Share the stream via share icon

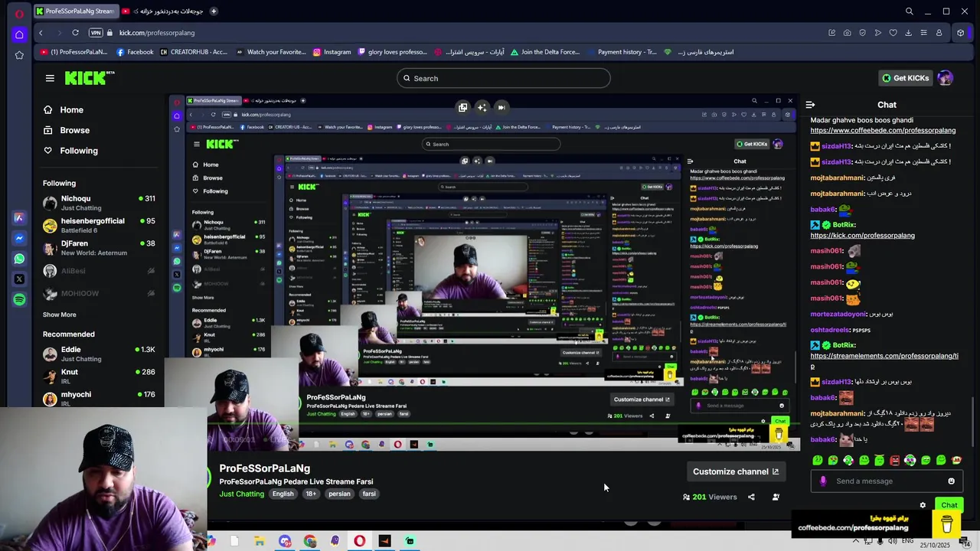pos(751,497)
